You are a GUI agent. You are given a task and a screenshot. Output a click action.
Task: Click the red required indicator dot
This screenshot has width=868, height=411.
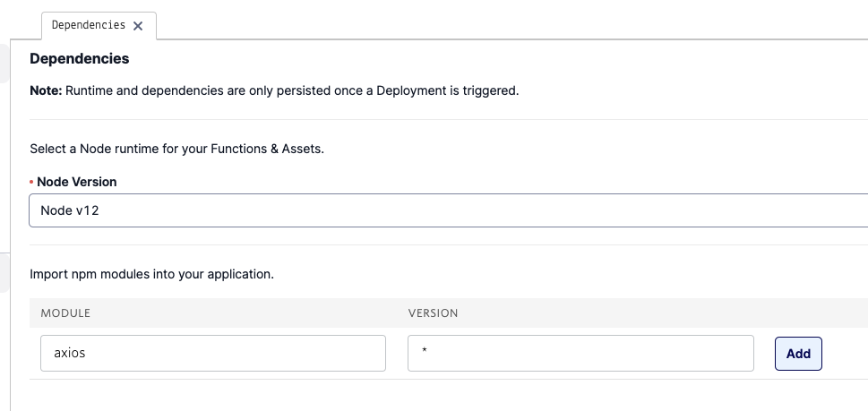(x=31, y=182)
